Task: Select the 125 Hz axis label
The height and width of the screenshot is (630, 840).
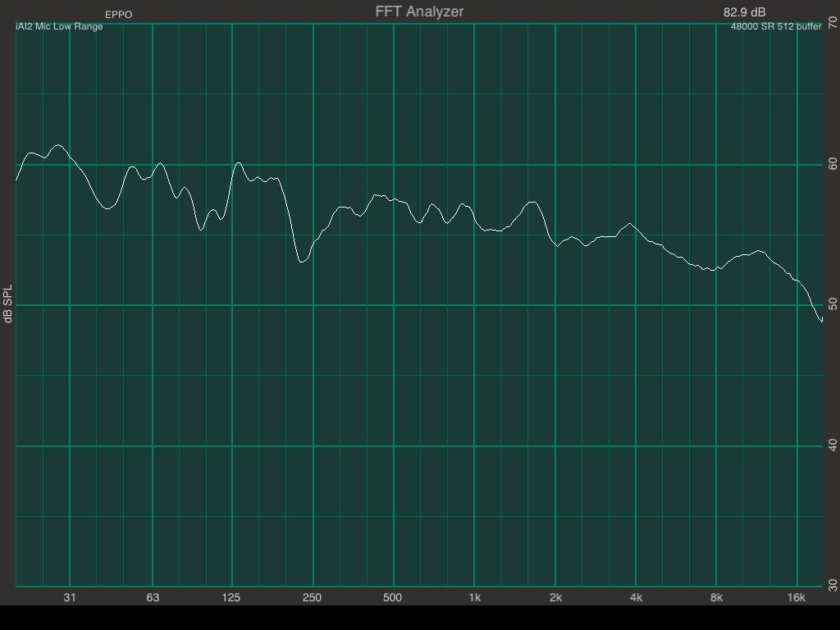Action: pos(231,597)
